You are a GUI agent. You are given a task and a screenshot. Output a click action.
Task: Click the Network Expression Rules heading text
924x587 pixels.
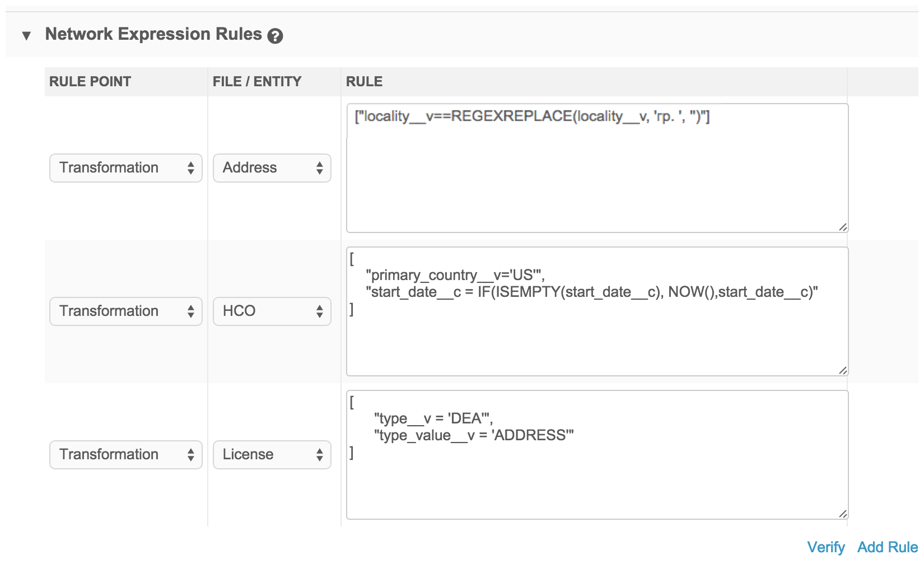(153, 34)
